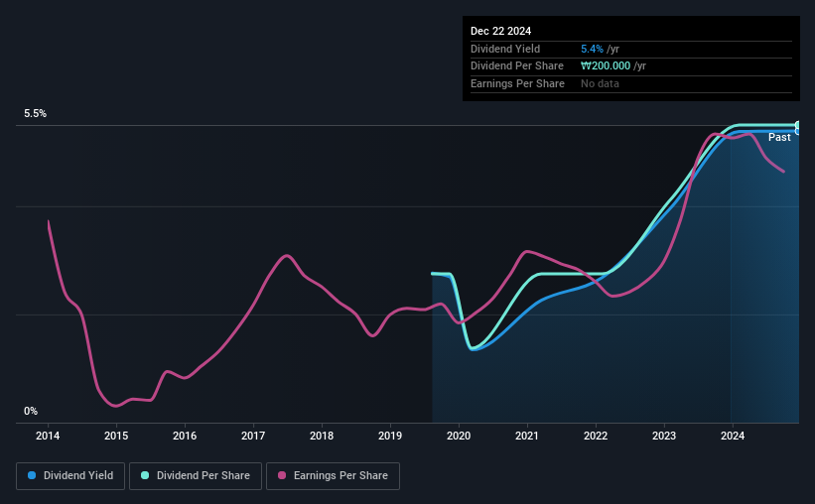
Task: Click the Past label near the chart end
Action: tap(779, 137)
